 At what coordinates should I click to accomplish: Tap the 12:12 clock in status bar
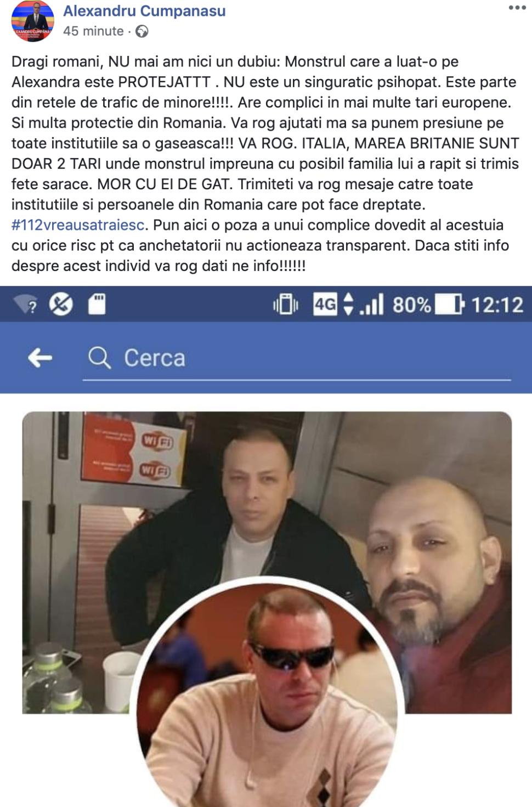click(x=497, y=304)
